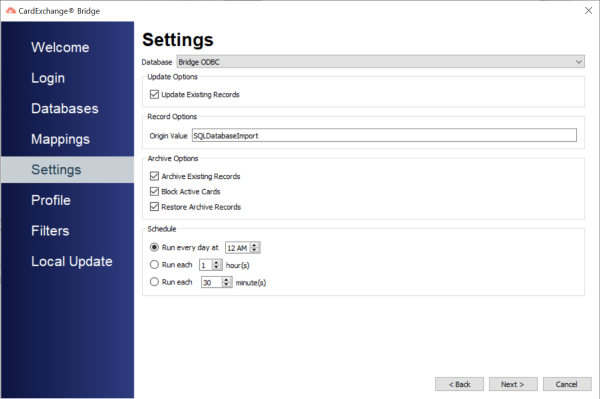
Task: Uncheck Block Active Cards
Action: pos(154,191)
